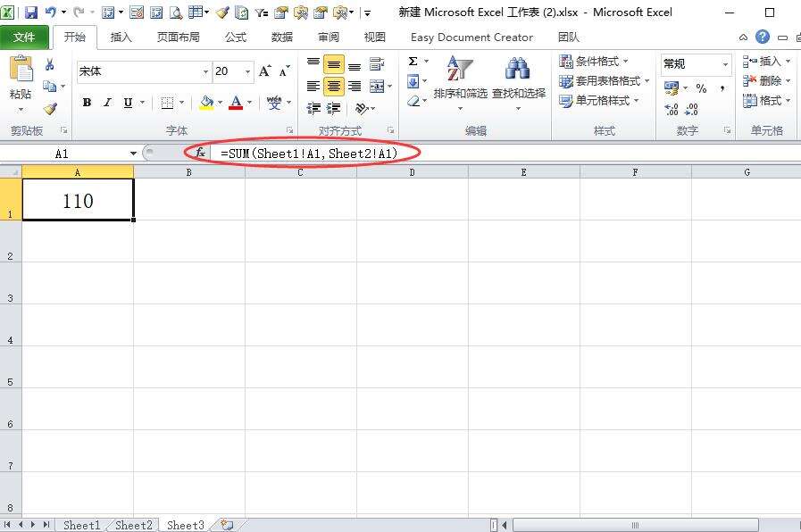
Task: Open Conditional Formatting (条件格式)
Action: click(x=594, y=62)
